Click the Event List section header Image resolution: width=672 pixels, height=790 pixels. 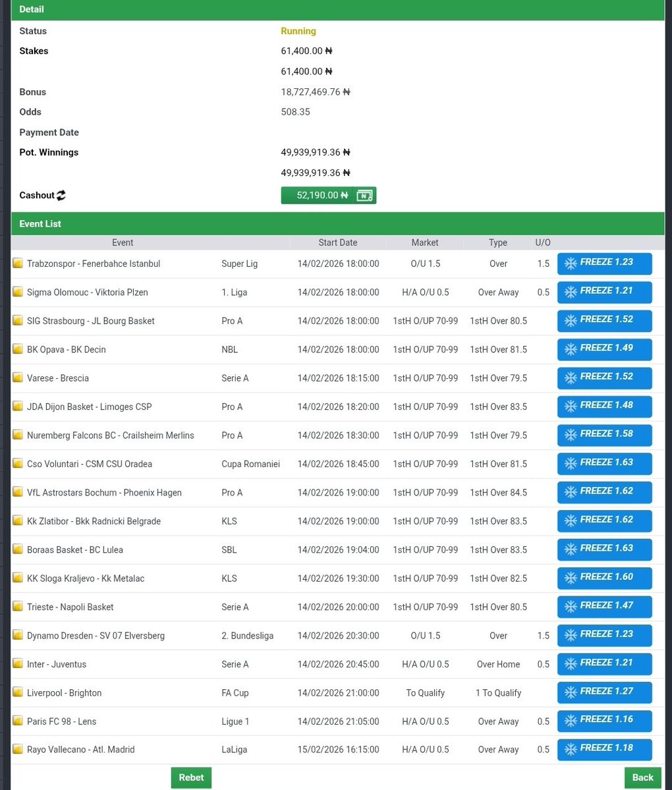click(x=337, y=224)
